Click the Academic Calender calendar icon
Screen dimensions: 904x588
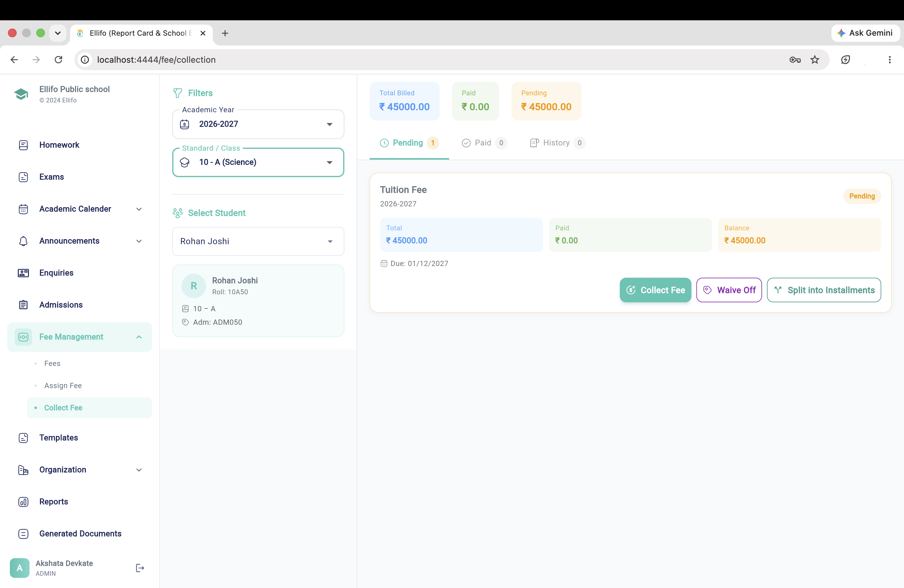[x=23, y=209]
